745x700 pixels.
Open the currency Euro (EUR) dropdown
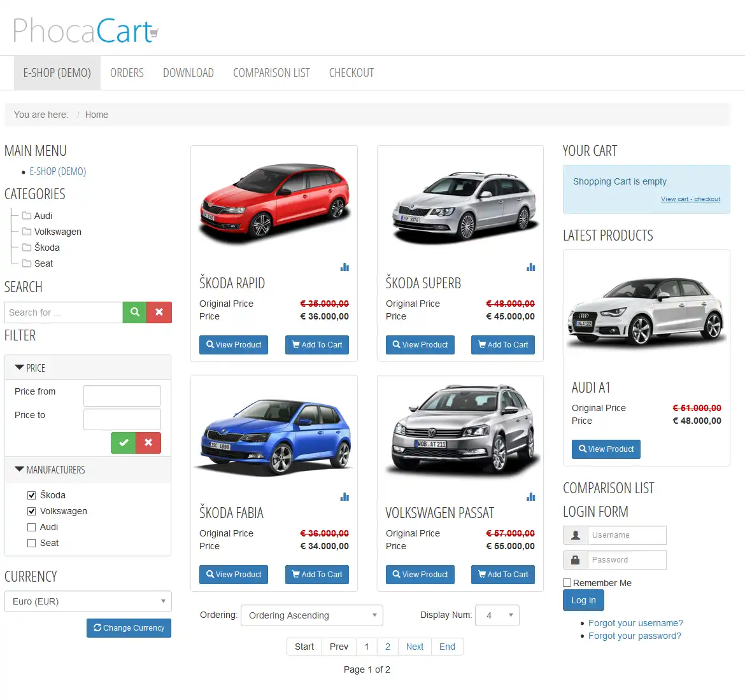tap(88, 601)
